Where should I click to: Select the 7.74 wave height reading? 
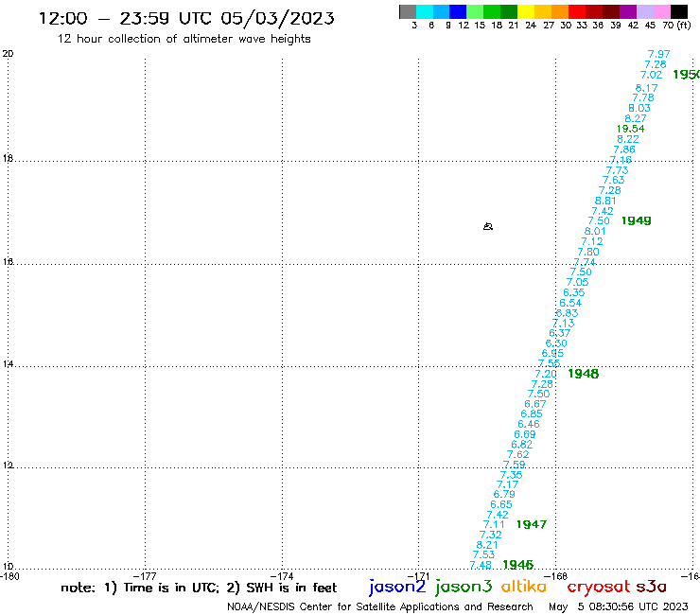coord(585,262)
